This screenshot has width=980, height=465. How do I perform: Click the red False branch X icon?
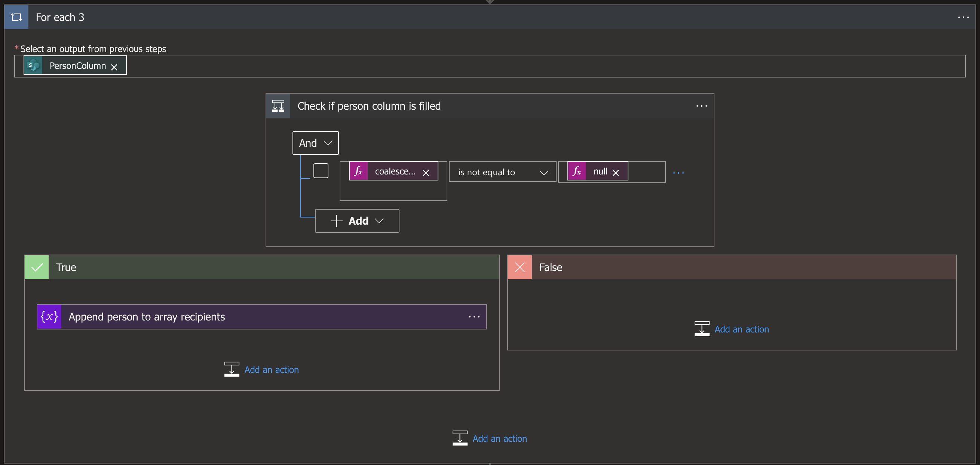[520, 267]
